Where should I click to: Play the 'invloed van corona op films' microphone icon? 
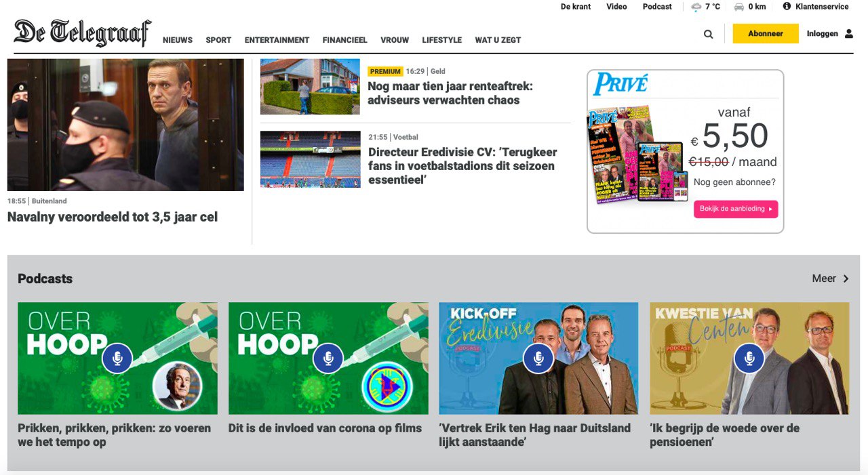pyautogui.click(x=328, y=358)
